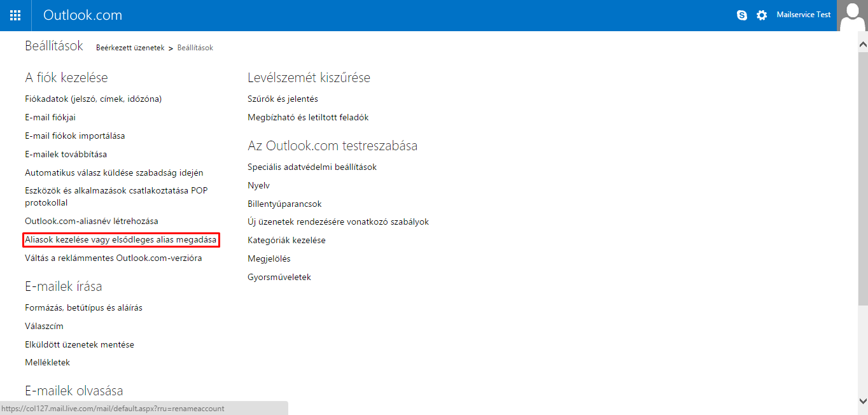Click the scrollbar down arrow

863,400
